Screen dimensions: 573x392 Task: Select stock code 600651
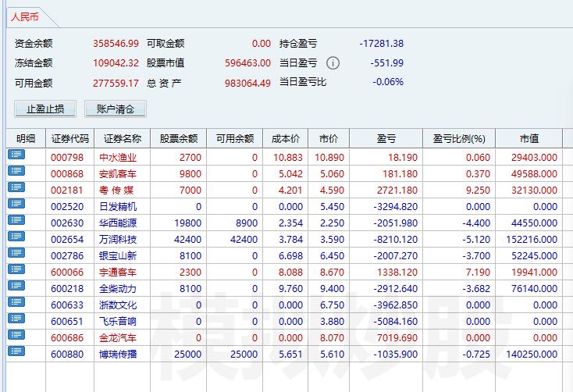tap(67, 322)
